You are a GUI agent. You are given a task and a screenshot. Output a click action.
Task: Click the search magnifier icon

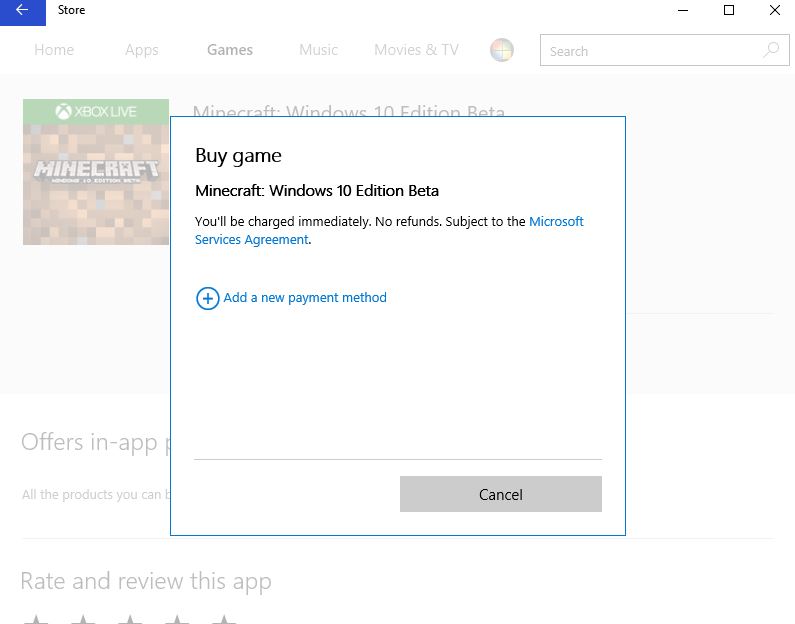pyautogui.click(x=771, y=50)
